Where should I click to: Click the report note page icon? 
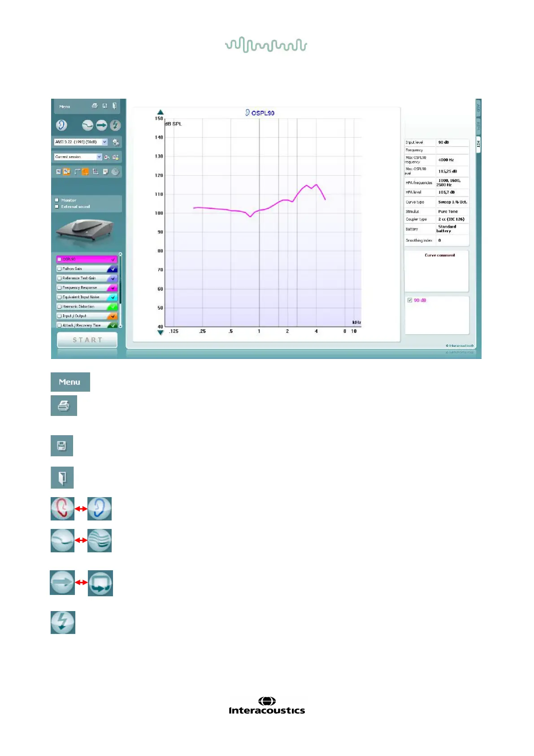coord(105,171)
